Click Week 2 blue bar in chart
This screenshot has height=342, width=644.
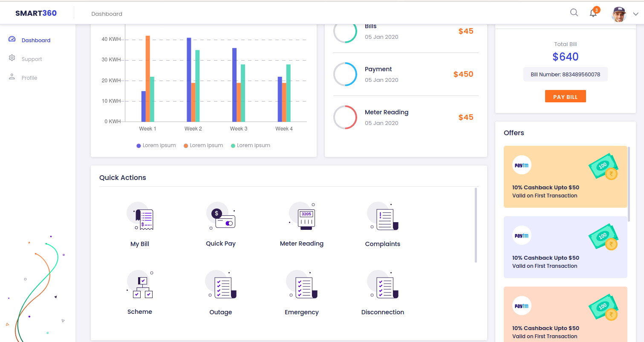[189, 80]
